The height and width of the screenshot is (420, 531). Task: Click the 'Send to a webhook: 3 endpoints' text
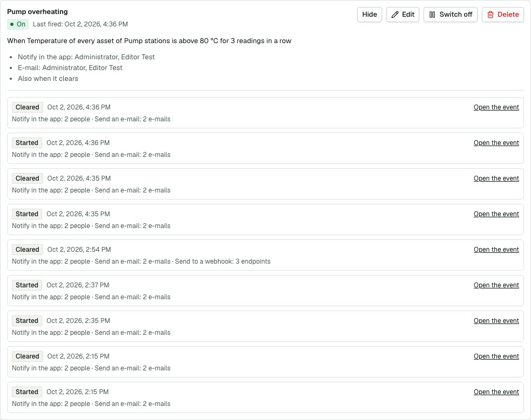223,261
